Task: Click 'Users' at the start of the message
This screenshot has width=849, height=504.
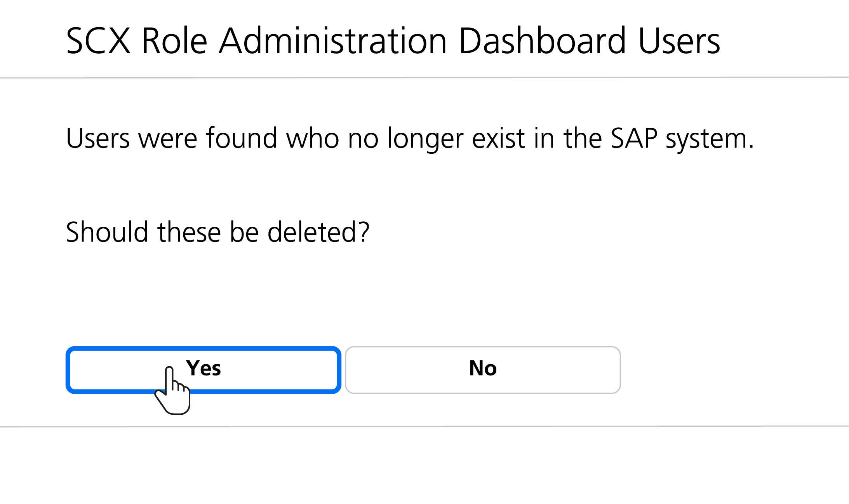Action: [x=98, y=139]
